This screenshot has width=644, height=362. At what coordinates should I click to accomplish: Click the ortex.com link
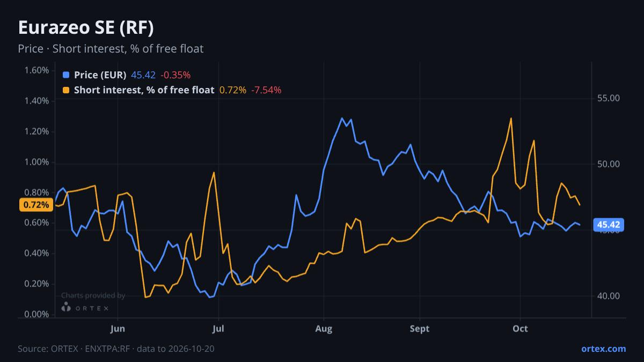pyautogui.click(x=603, y=349)
